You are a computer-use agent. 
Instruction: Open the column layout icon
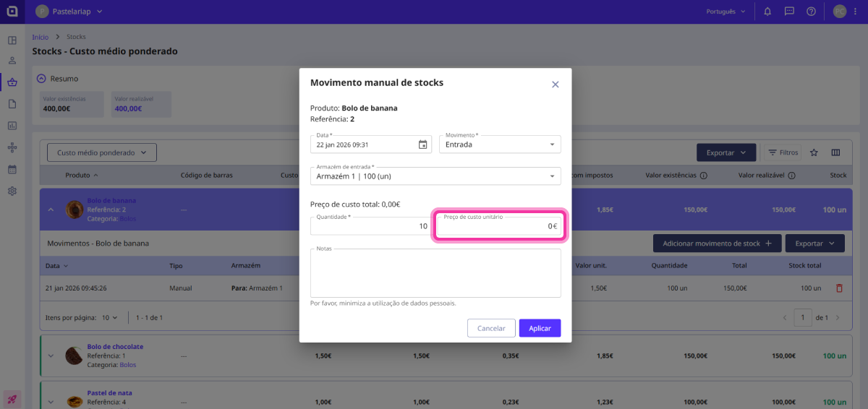pyautogui.click(x=835, y=152)
